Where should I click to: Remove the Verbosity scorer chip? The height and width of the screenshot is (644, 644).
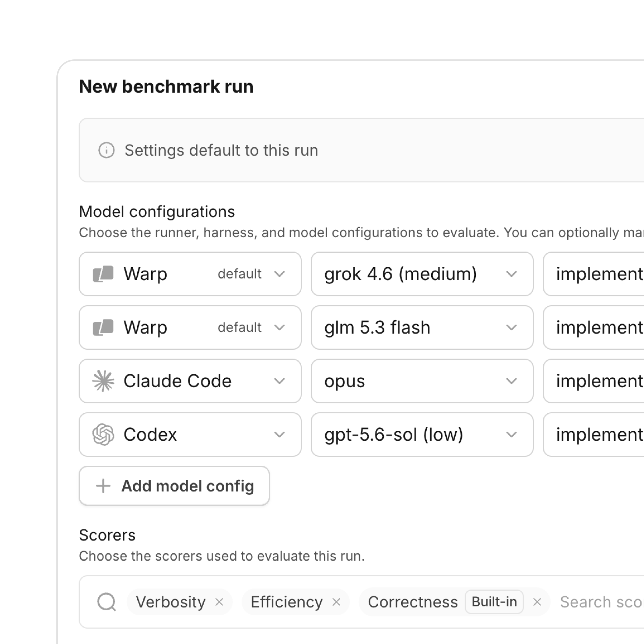coord(219,602)
